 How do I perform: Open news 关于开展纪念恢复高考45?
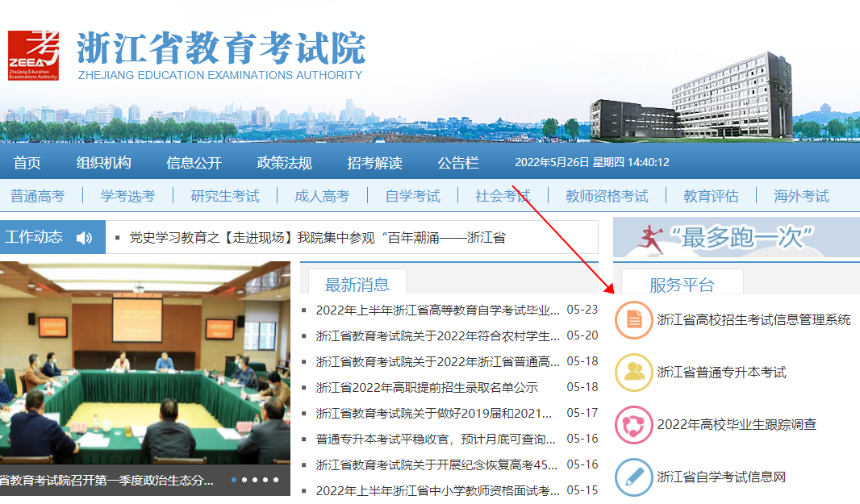436,464
